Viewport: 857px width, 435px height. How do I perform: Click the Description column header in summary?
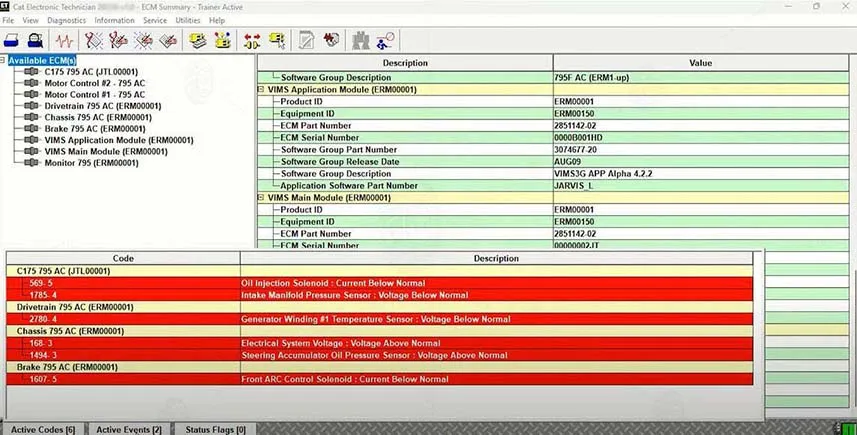[x=405, y=63]
